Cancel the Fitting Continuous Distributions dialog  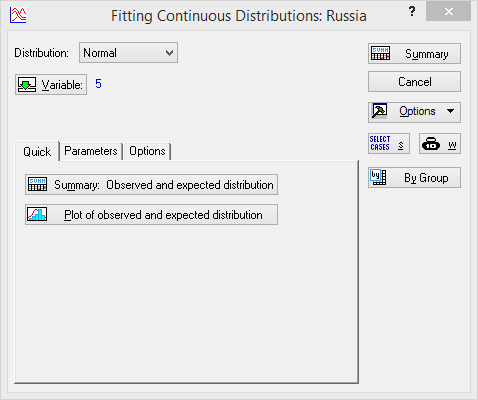[x=414, y=82]
